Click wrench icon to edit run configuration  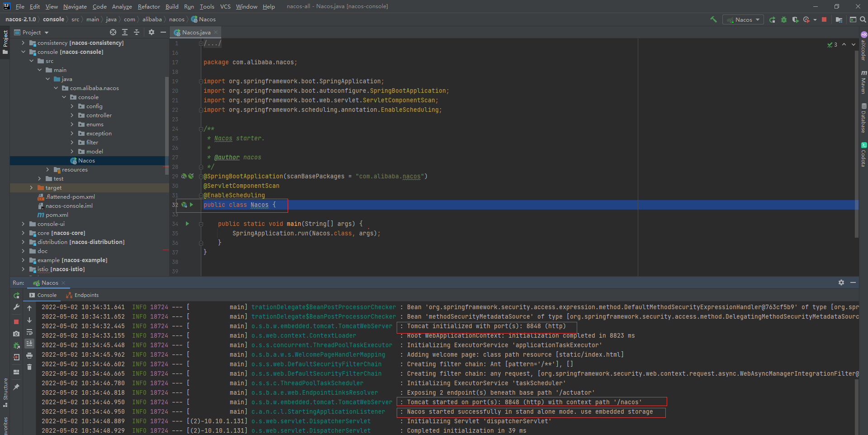16,307
